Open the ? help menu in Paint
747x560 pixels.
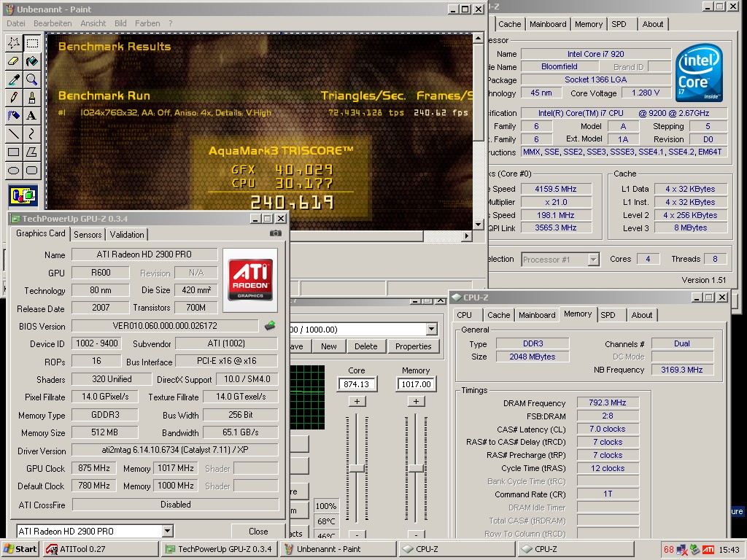click(x=171, y=23)
